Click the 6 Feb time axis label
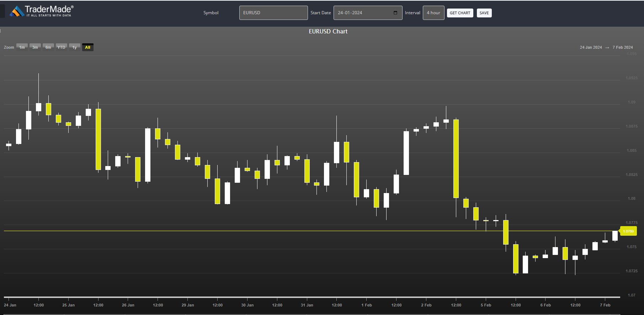The image size is (644, 315). (x=545, y=305)
